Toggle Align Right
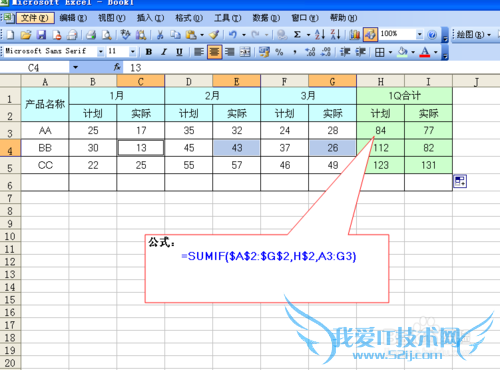This screenshot has width=500, height=370. coord(229,52)
